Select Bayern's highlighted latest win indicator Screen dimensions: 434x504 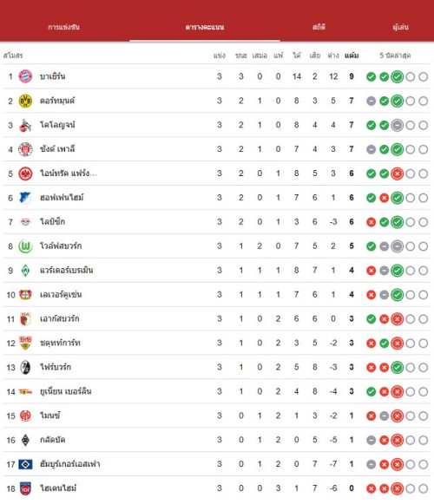pyautogui.click(x=397, y=77)
